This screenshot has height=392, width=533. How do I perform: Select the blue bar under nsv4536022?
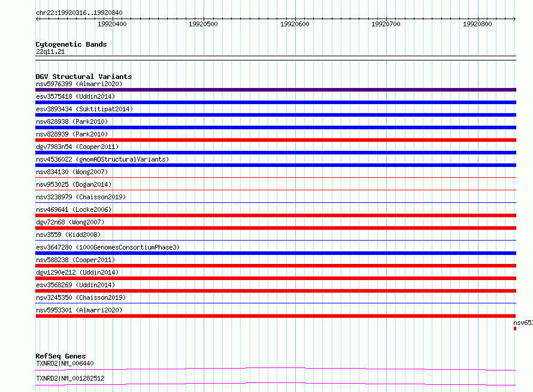pos(275,165)
